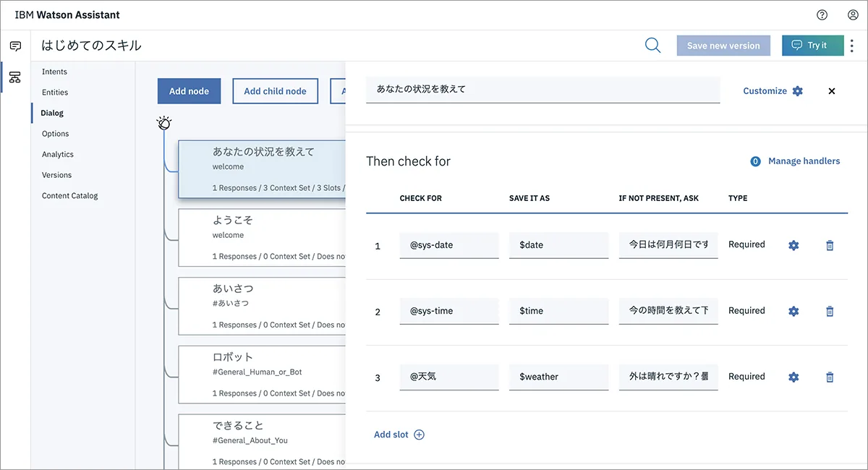Edit the 今日は何月何日です prompt field
This screenshot has height=470, width=868.
click(x=668, y=245)
